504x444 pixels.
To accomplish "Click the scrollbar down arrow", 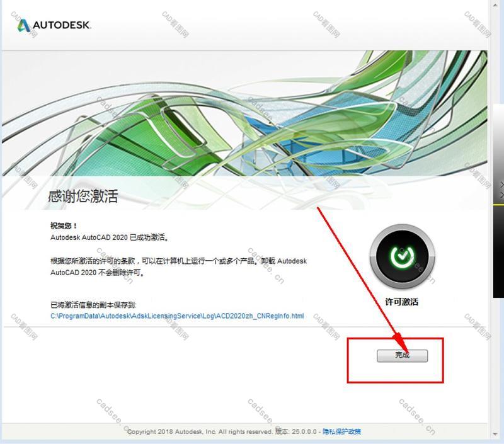I will [495, 435].
